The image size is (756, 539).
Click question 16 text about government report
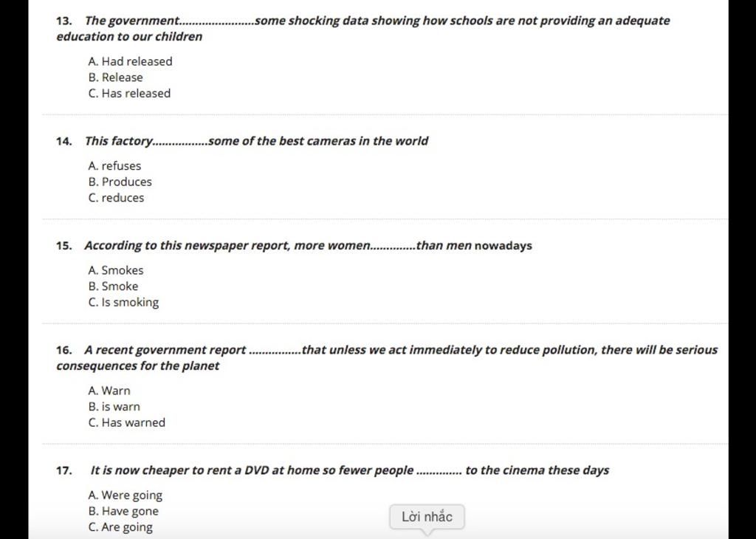coord(387,357)
